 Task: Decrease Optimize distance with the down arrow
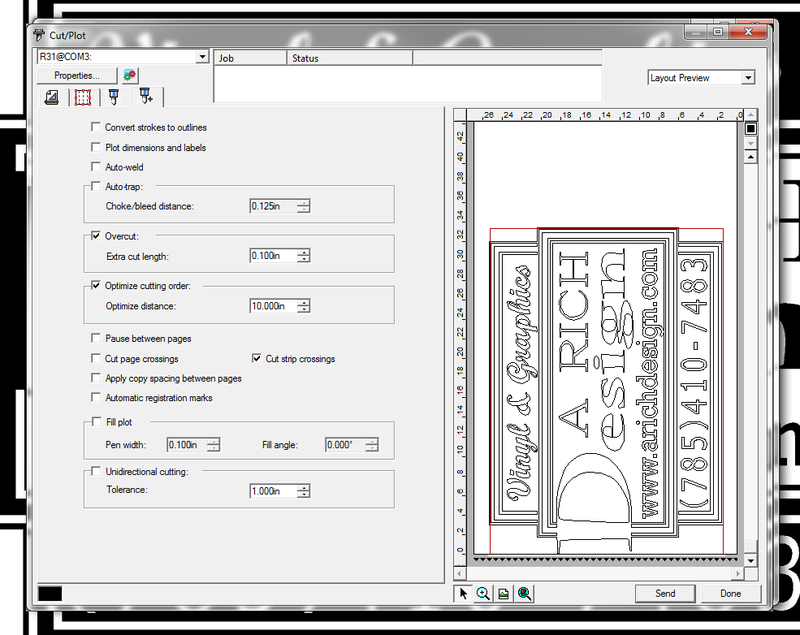pos(304,310)
